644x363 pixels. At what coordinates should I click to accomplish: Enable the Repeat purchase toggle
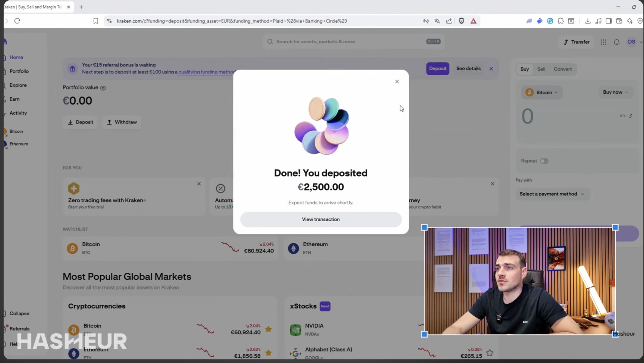click(x=544, y=161)
